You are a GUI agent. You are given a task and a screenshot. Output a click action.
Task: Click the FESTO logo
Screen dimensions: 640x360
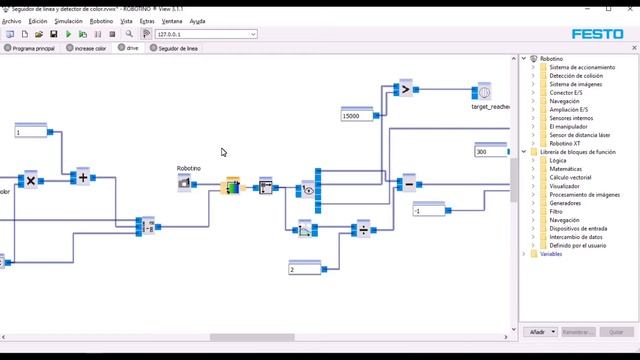pyautogui.click(x=598, y=34)
